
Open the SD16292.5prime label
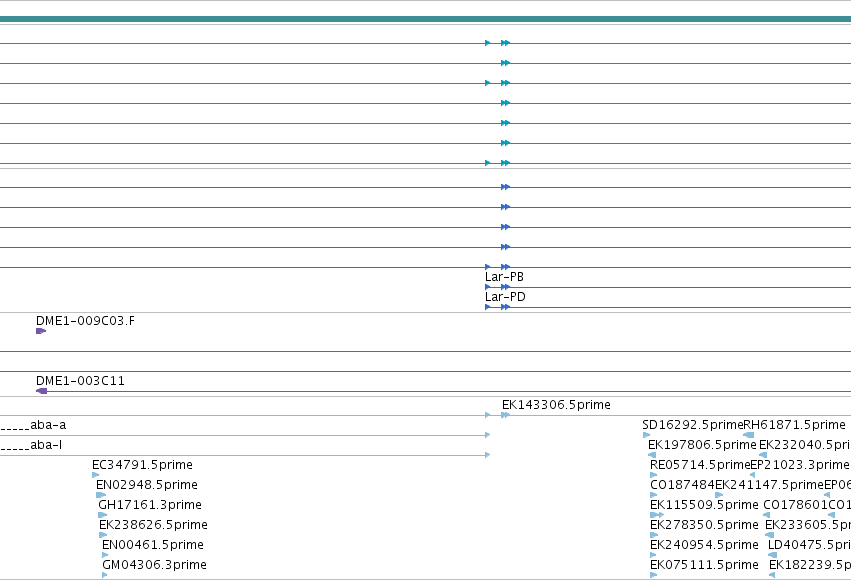[x=693, y=425]
